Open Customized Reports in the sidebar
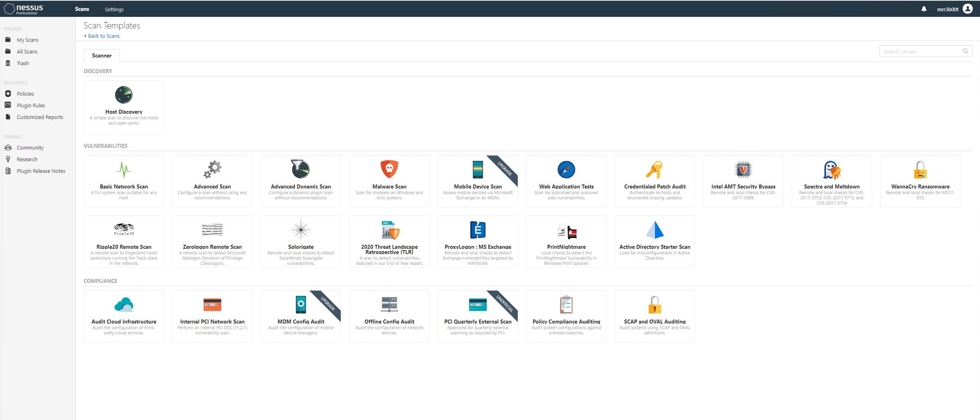Viewport: 980px width, 420px height. click(x=40, y=117)
